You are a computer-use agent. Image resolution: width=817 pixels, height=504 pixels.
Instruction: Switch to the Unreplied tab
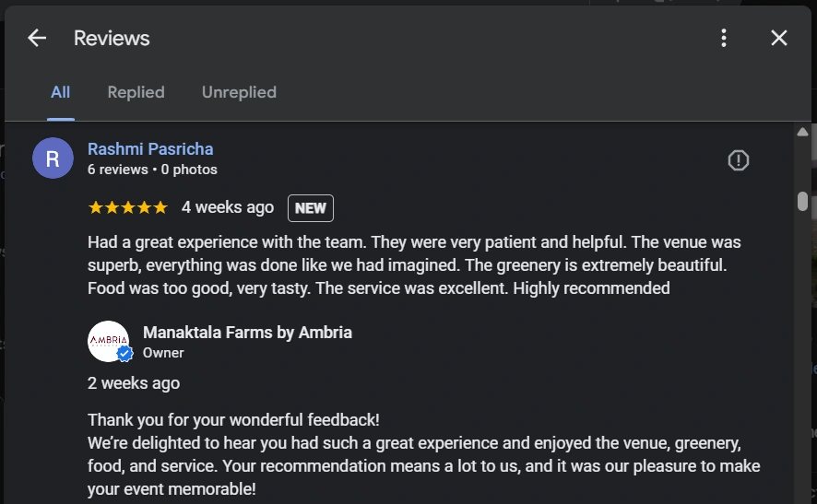coord(239,92)
